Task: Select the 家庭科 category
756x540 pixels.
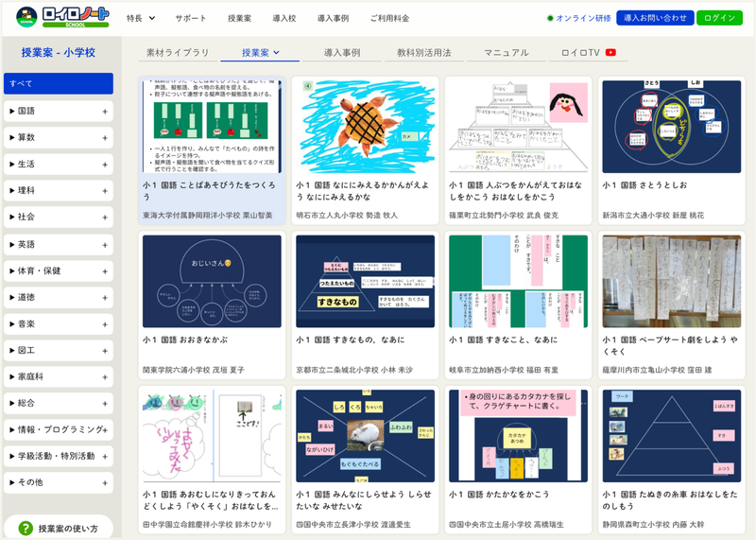Action: pyautogui.click(x=59, y=376)
